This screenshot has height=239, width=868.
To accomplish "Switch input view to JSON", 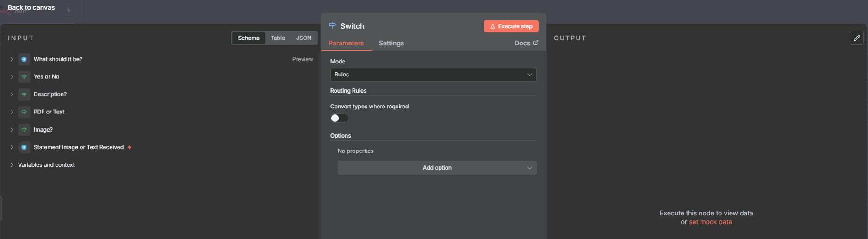I will (x=304, y=38).
